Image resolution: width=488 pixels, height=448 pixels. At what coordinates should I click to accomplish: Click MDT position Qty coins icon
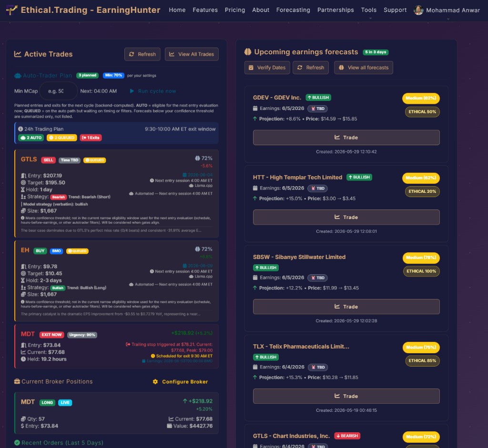(23, 419)
